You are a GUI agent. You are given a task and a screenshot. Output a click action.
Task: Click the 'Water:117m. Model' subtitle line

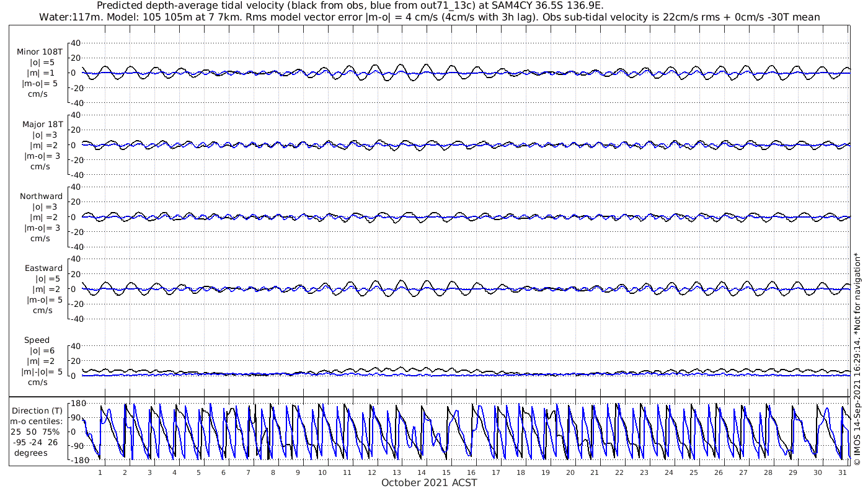click(430, 17)
